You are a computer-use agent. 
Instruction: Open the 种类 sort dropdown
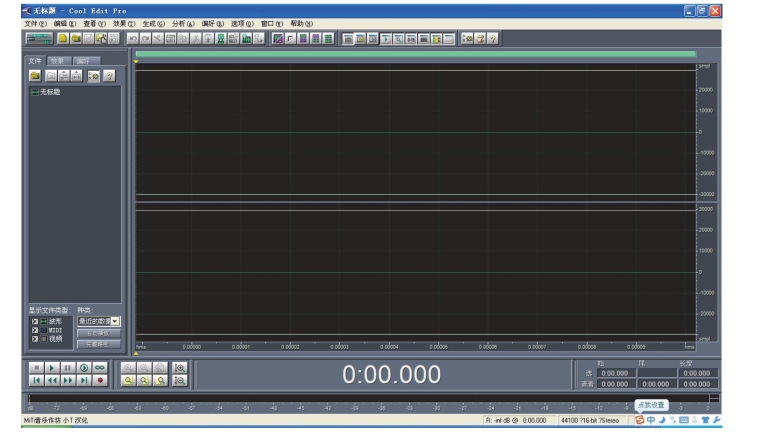(x=115, y=321)
